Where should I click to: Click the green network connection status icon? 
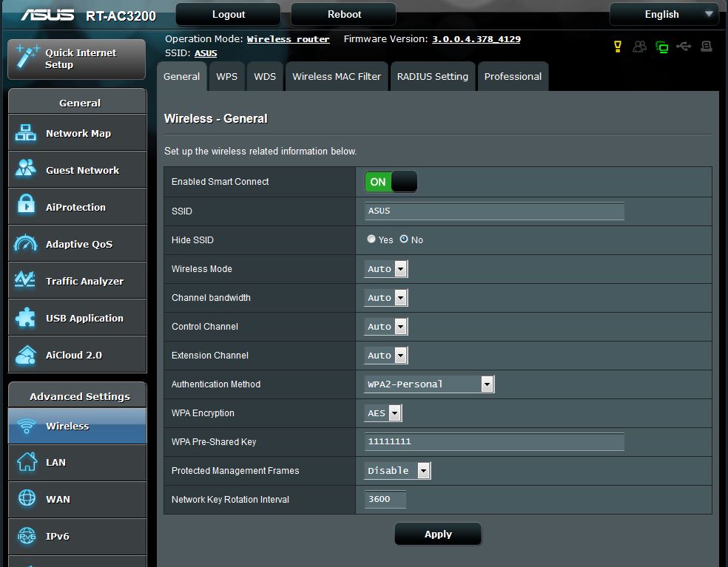[x=661, y=47]
